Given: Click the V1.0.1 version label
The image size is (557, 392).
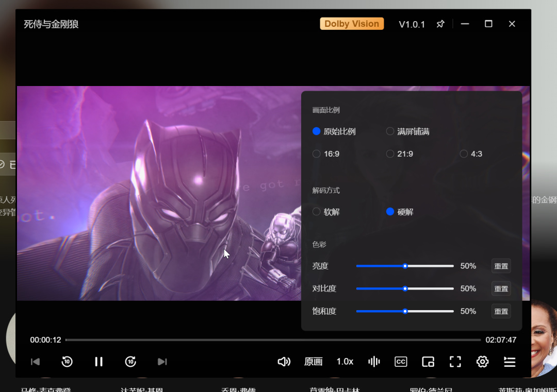Looking at the screenshot, I should click(x=412, y=24).
